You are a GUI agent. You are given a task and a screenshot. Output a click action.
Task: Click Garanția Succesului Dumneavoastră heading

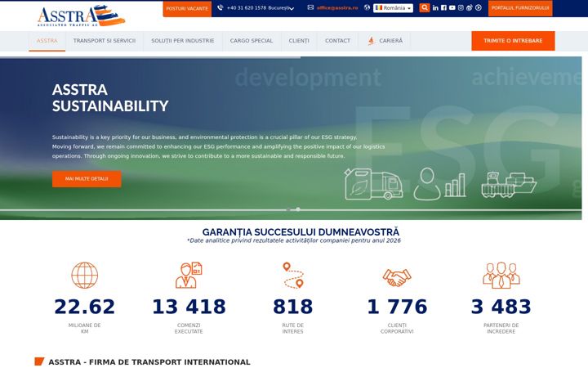(x=301, y=232)
